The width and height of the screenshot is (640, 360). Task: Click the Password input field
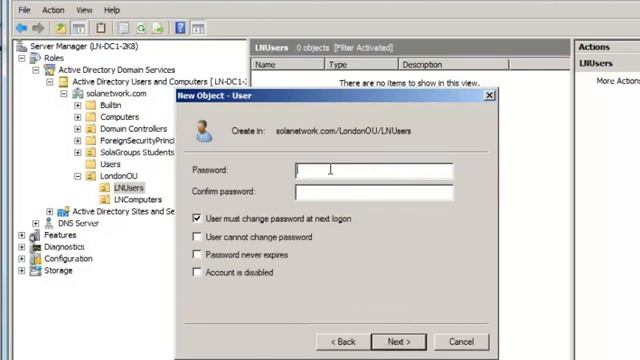click(x=374, y=171)
